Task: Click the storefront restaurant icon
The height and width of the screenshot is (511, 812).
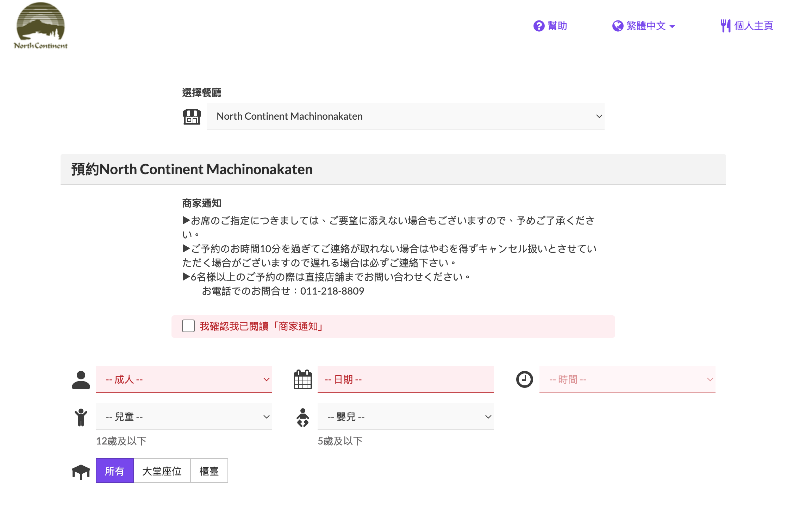Action: click(192, 116)
